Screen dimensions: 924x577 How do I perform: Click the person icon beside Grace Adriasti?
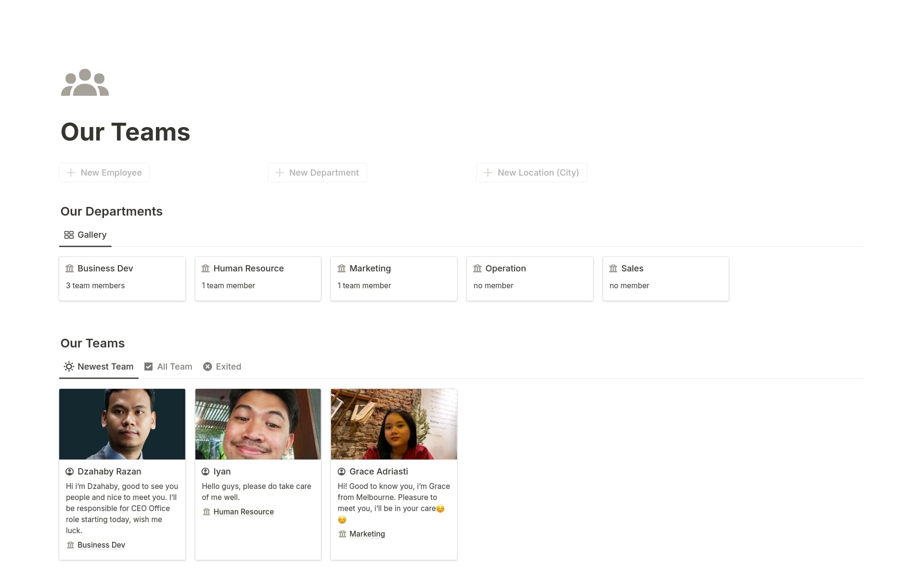[341, 472]
